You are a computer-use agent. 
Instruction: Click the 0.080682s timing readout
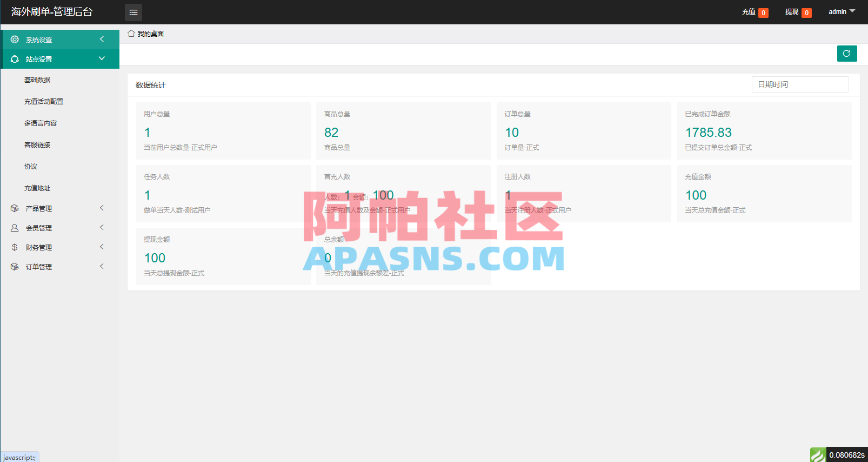point(847,455)
